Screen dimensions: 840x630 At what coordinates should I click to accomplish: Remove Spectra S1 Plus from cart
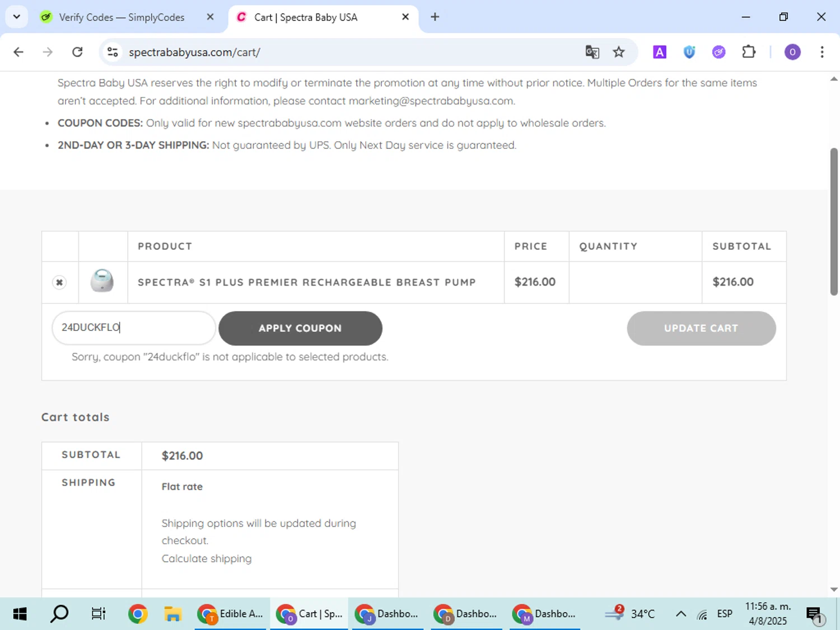(x=59, y=282)
